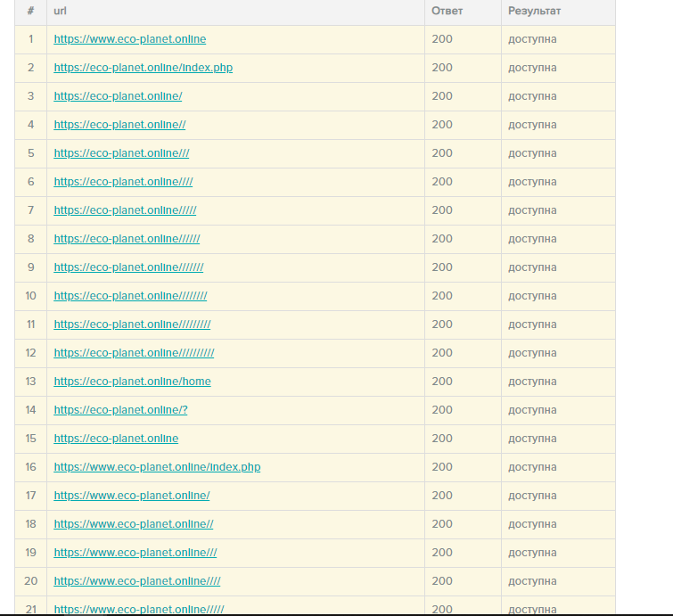Select the 'доступна' result in row 14
This screenshot has width=673, height=616.
click(x=532, y=410)
